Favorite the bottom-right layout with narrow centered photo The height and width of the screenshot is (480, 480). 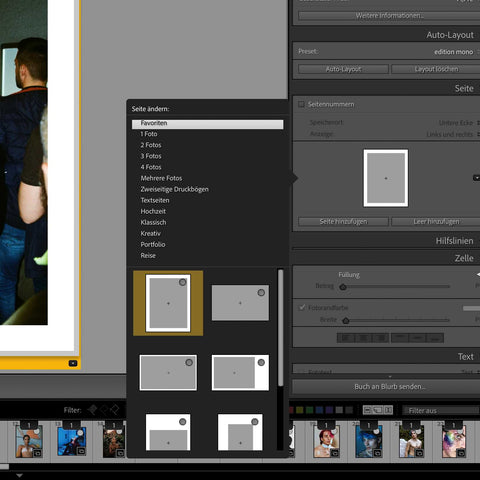[x=255, y=422]
